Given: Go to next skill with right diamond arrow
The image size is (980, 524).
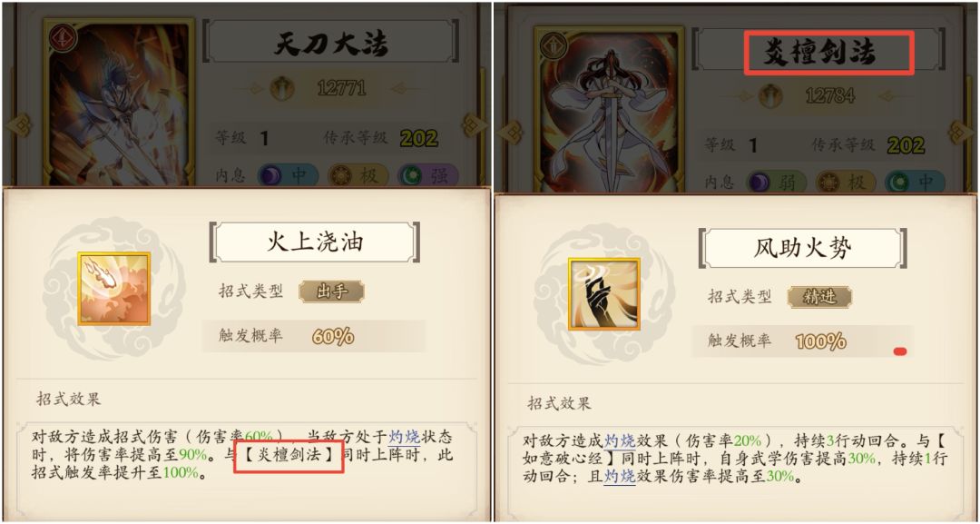Looking at the screenshot, I should [x=473, y=125].
